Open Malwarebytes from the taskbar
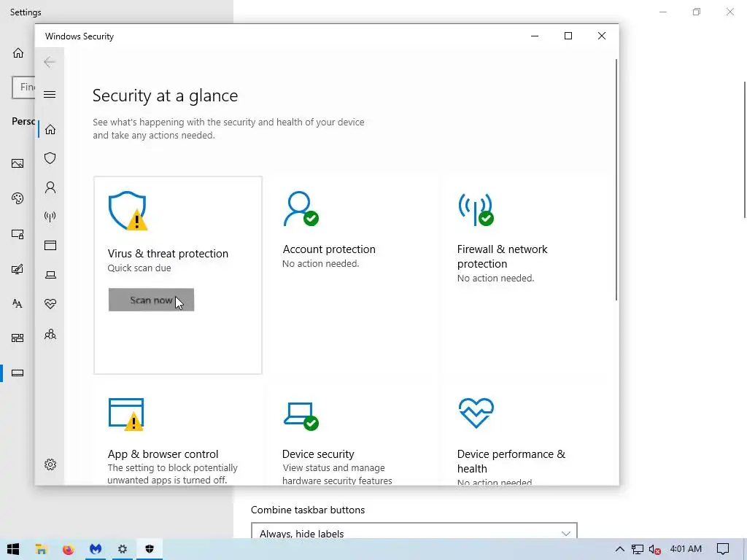The height and width of the screenshot is (560, 747). (96, 549)
